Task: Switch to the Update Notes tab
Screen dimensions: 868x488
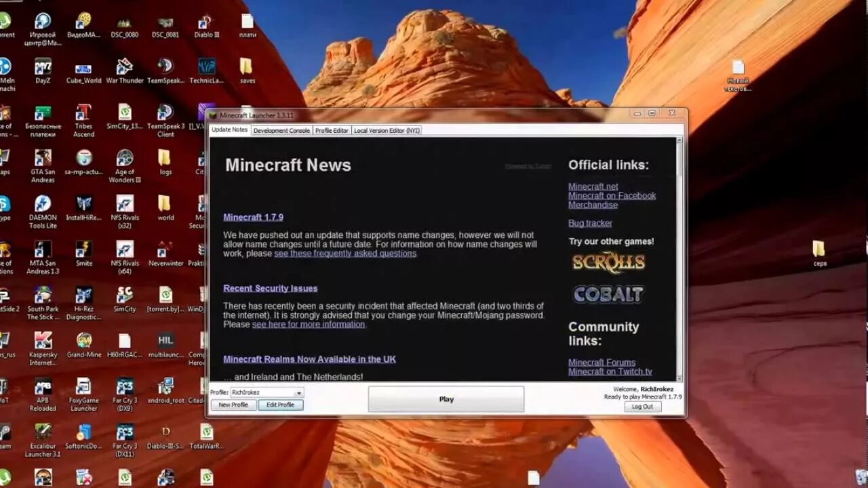Action: point(229,129)
